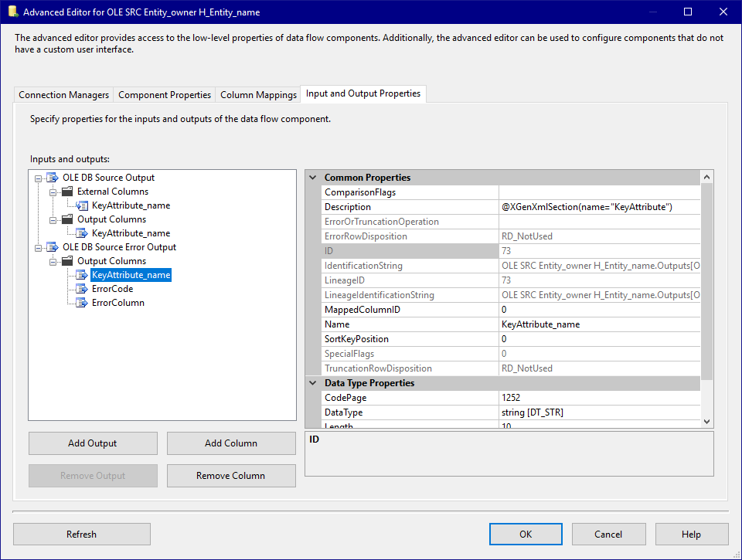Edit the Description property value
The width and height of the screenshot is (742, 560).
pyautogui.click(x=600, y=207)
